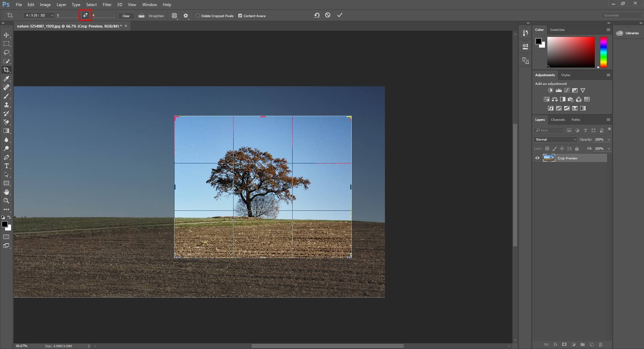Click the Clear button in options bar
644x349 pixels.
[126, 16]
